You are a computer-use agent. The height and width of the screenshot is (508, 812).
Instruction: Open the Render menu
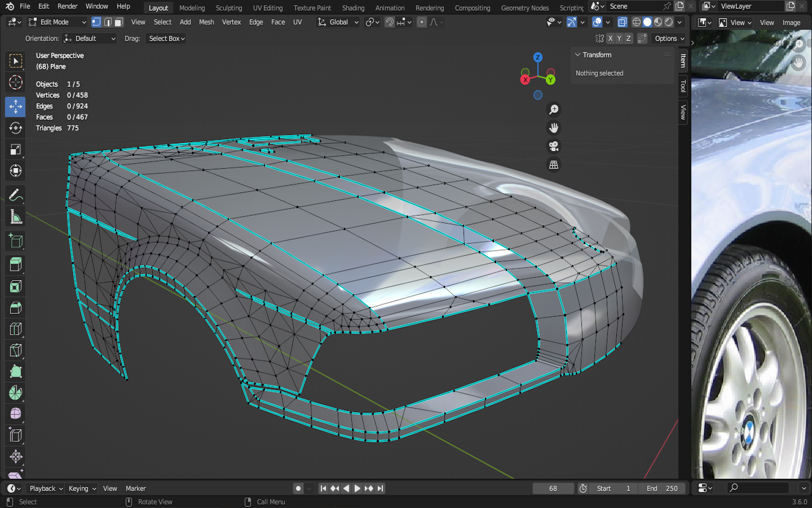68,6
